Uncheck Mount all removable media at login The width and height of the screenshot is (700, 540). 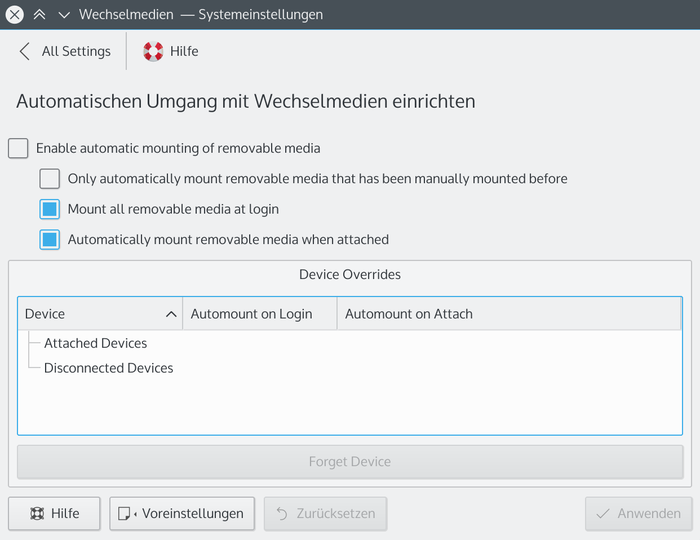[x=50, y=210]
